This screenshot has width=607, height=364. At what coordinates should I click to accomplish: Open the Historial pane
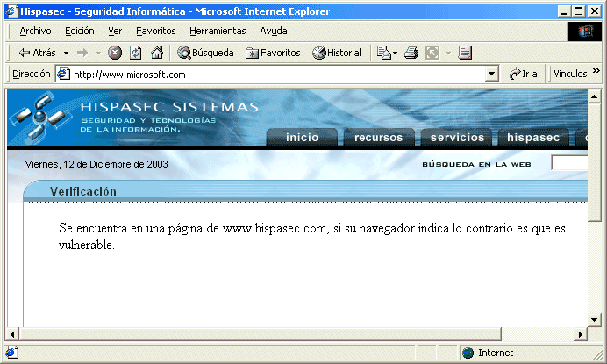click(337, 53)
